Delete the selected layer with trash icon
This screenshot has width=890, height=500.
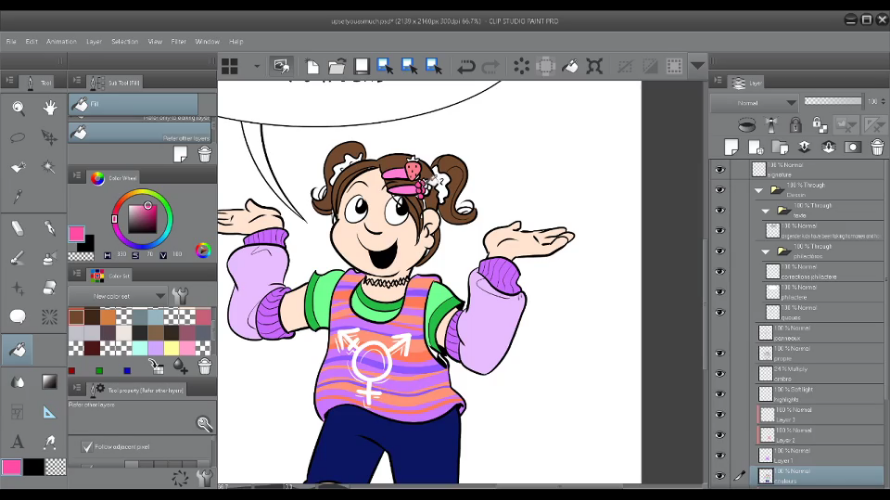point(877,148)
